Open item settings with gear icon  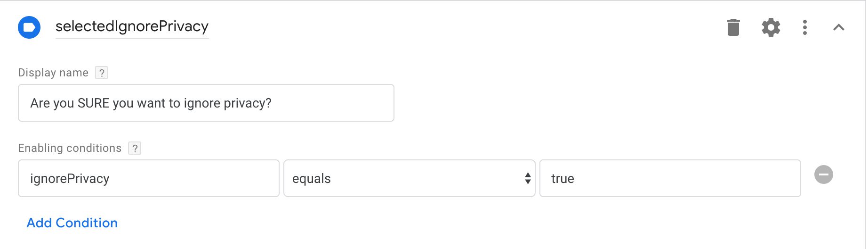pos(771,27)
